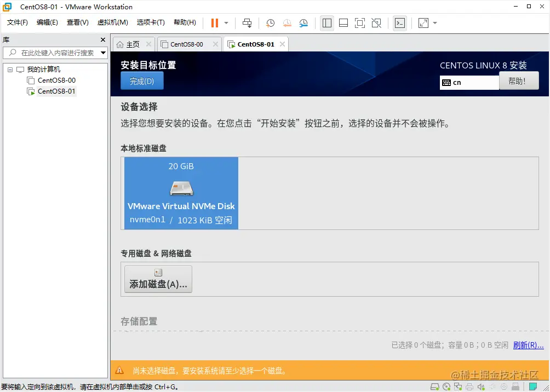Toggle the thumbnail bar view
Screen dimensions: 550x392
tap(343, 22)
